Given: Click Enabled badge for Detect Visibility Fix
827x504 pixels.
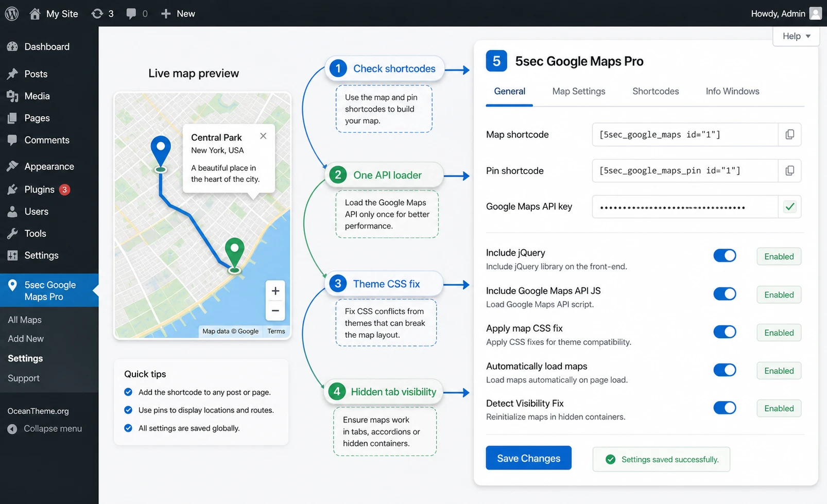Looking at the screenshot, I should 779,408.
